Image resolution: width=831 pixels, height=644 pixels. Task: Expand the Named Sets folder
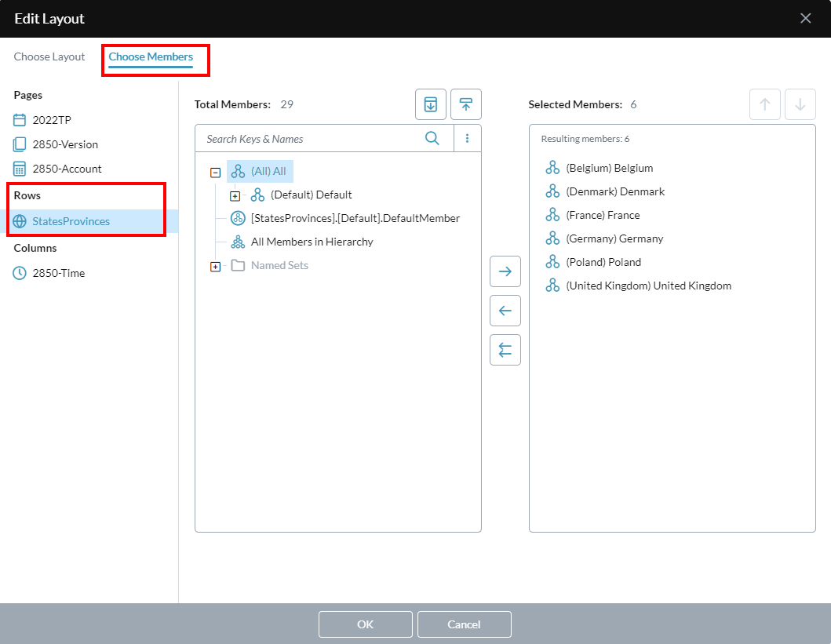coord(215,267)
